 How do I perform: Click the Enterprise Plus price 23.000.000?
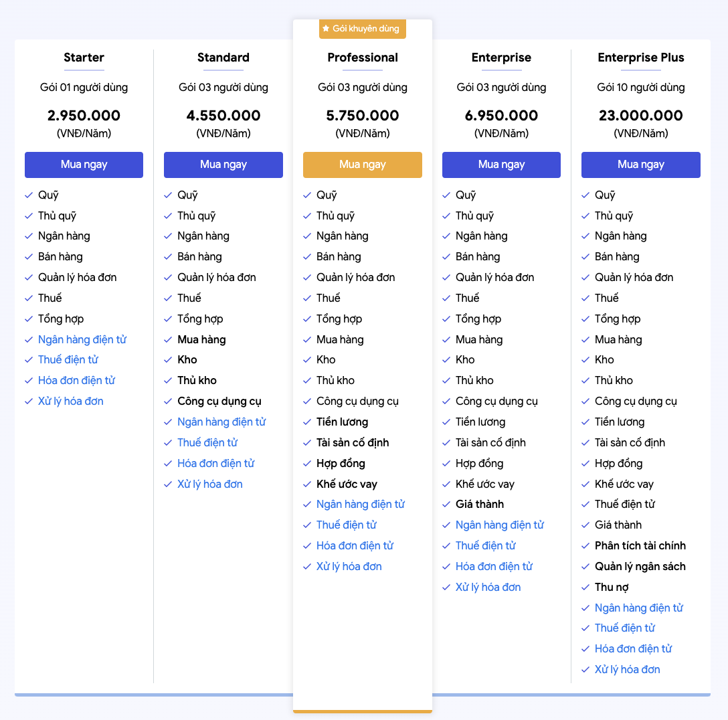point(641,116)
